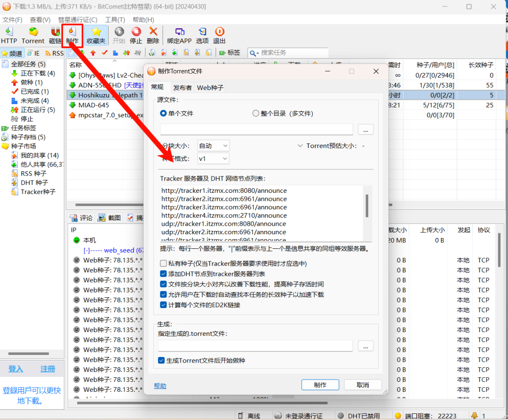Image resolution: width=508 pixels, height=420 pixels.
Task: Enable the 私有种子 checkbox
Action: (164, 263)
